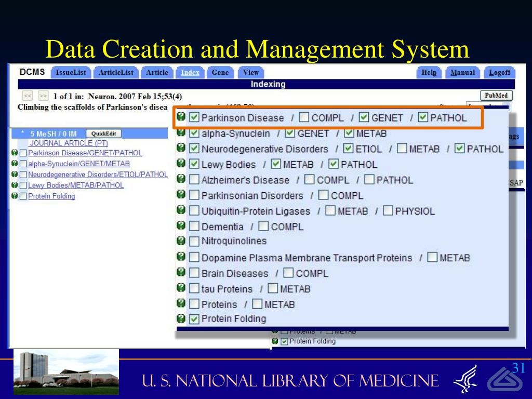Click help icon beside Neurodegenerative Disorders popup row
This screenshot has height=399, width=532.
tap(181, 148)
